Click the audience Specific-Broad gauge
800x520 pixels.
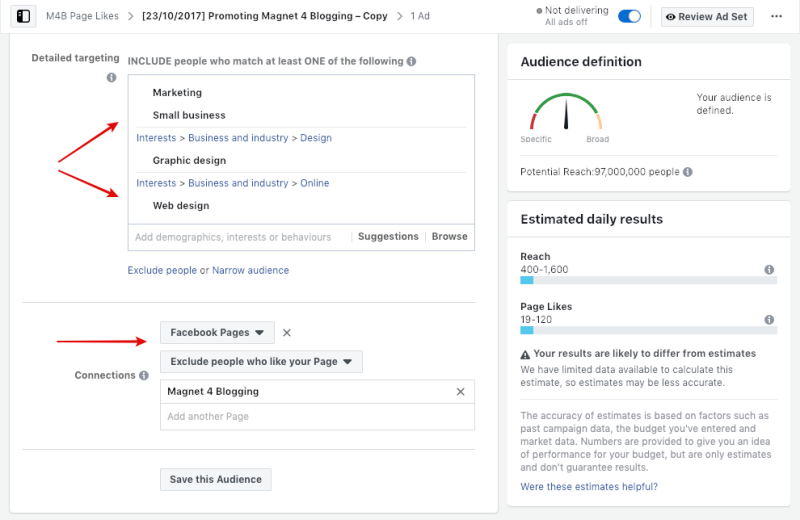pyautogui.click(x=566, y=115)
